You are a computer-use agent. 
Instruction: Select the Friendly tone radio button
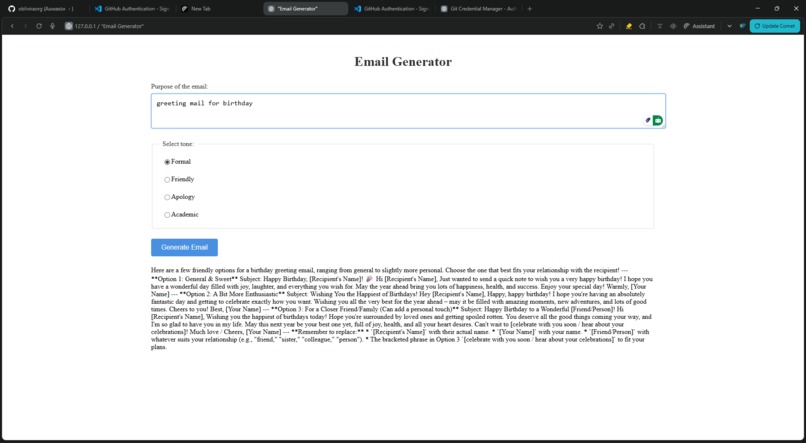point(167,180)
